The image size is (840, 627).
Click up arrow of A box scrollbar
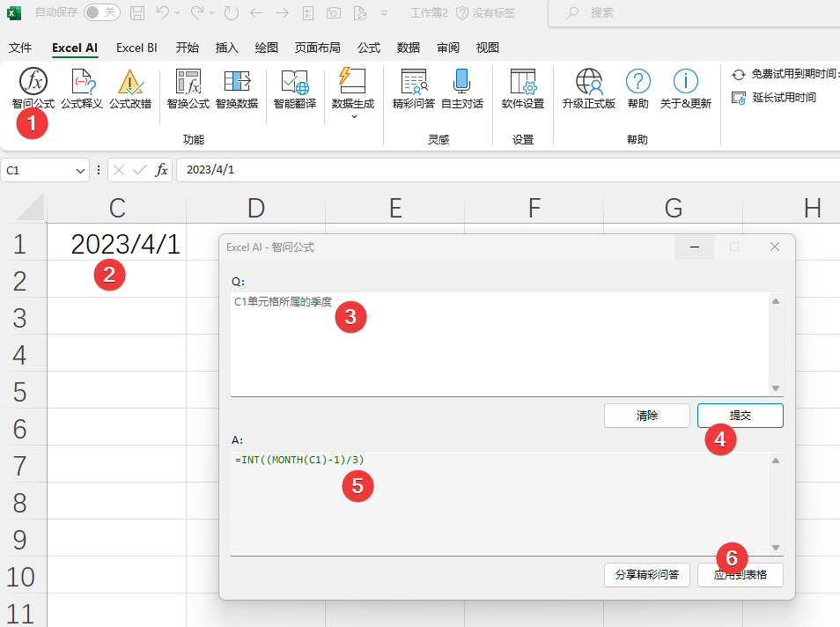tap(776, 461)
